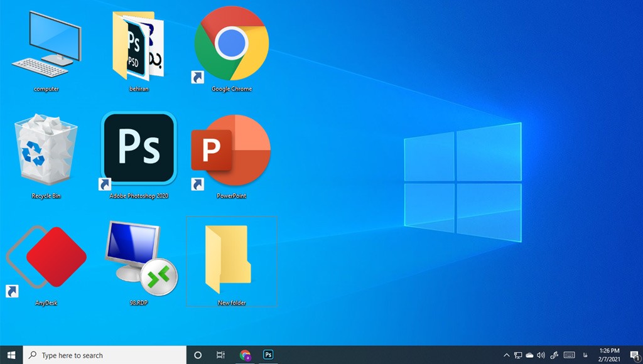643x364 pixels.
Task: Click the OneDrive cloud tray icon
Action: 529,355
